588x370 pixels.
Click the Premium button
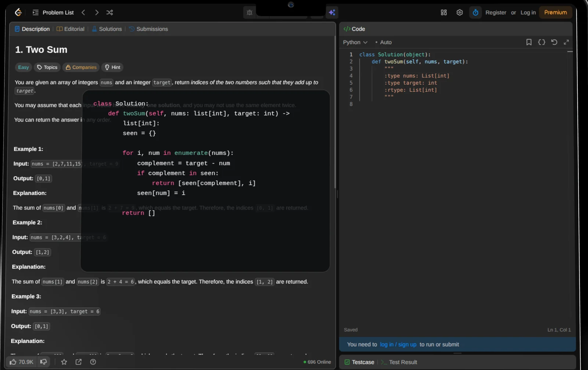[555, 12]
